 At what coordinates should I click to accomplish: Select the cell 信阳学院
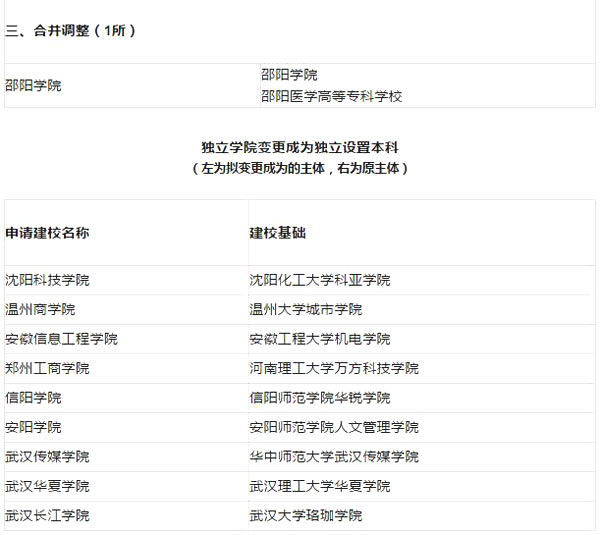[126, 398]
